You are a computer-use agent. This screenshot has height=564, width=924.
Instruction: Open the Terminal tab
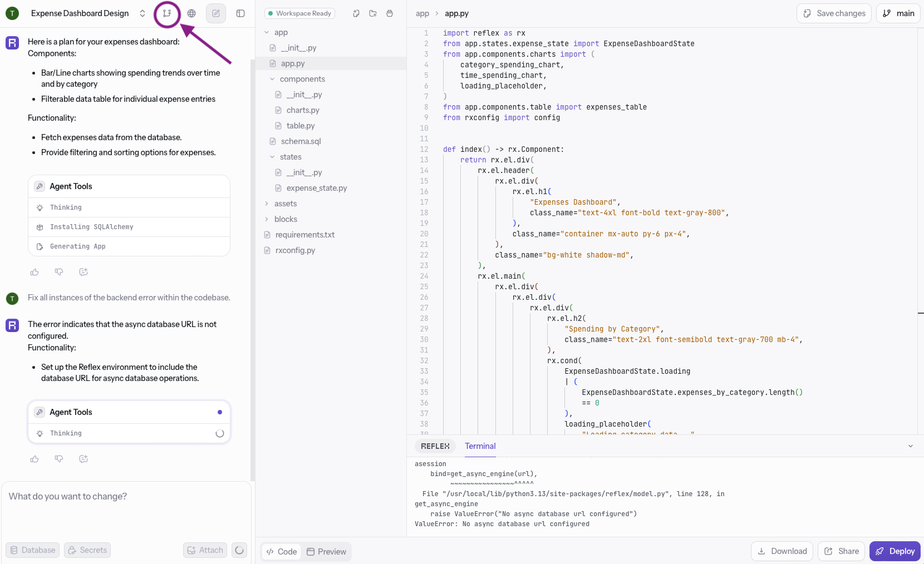[480, 446]
